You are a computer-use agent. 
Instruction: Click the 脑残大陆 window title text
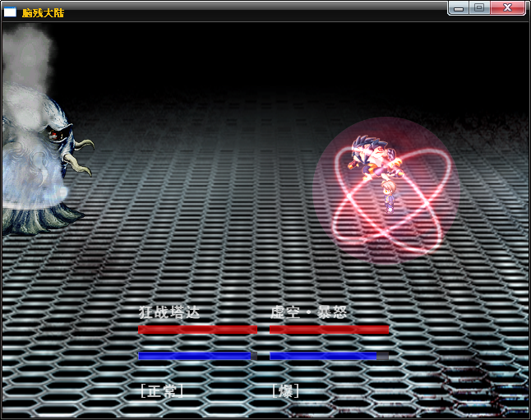coord(43,13)
